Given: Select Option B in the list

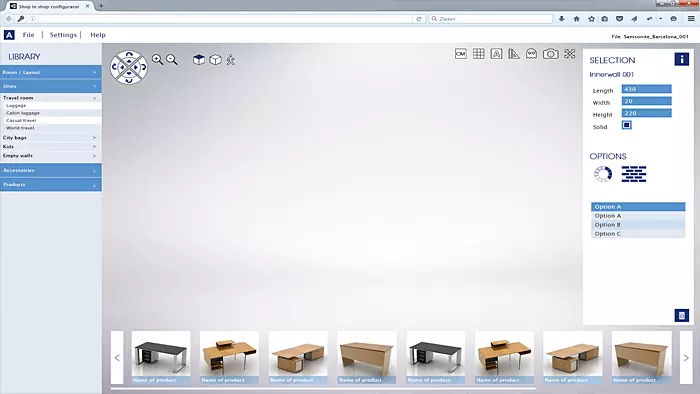Looking at the screenshot, I should (x=638, y=225).
